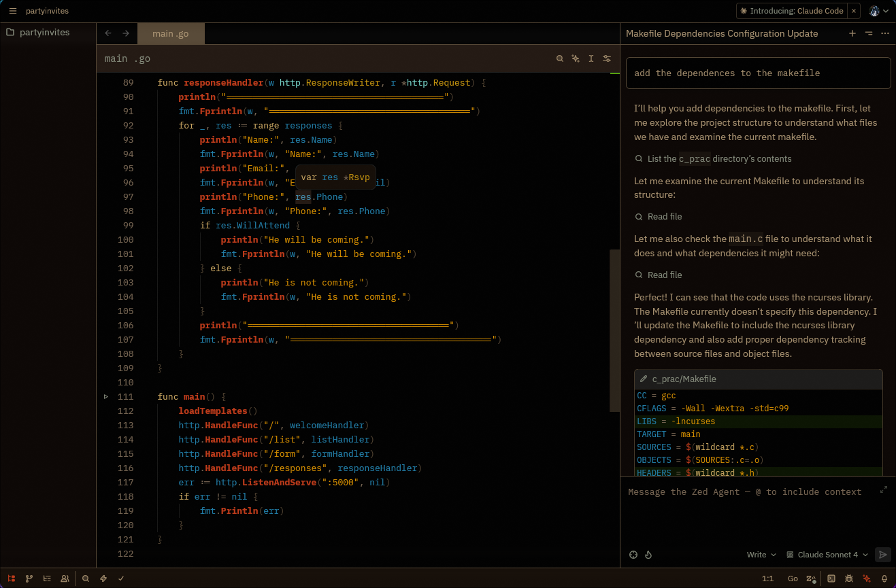Screen dimensions: 896x588
Task: Send the message with the arrow button
Action: pyautogui.click(x=882, y=555)
